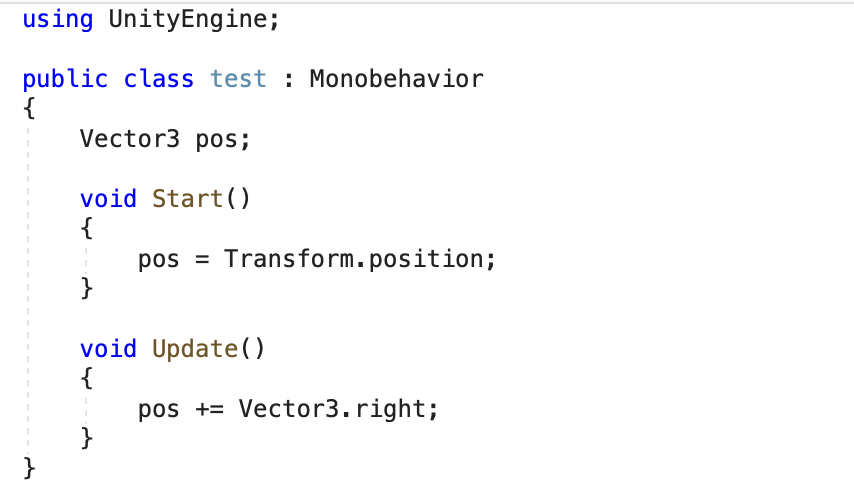Click the 'class' keyword

tap(158, 79)
